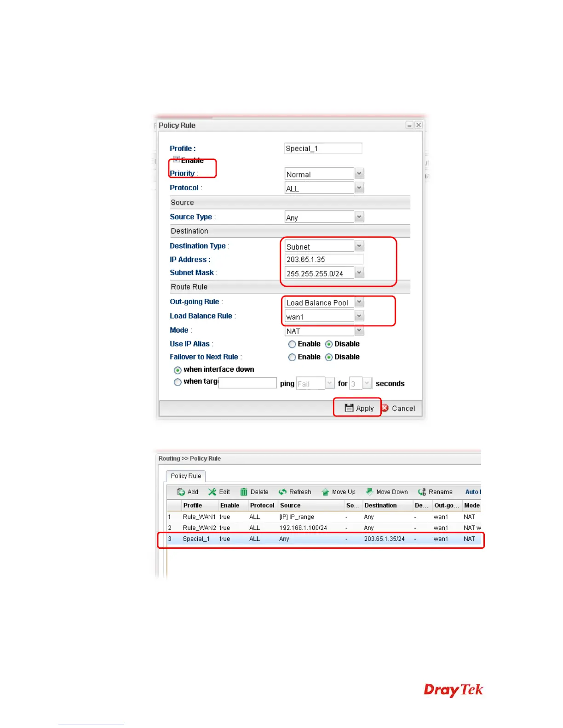Select Disable for Use IP Alias
The image size is (563, 728).
click(x=329, y=344)
